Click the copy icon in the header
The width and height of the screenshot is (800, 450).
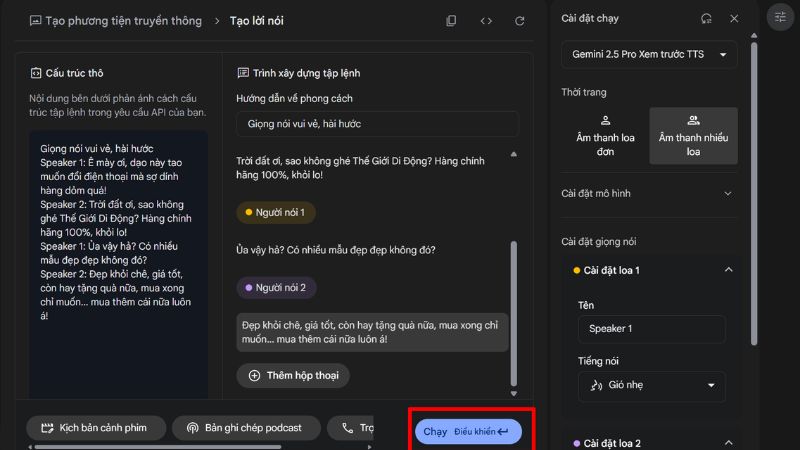pyautogui.click(x=451, y=21)
